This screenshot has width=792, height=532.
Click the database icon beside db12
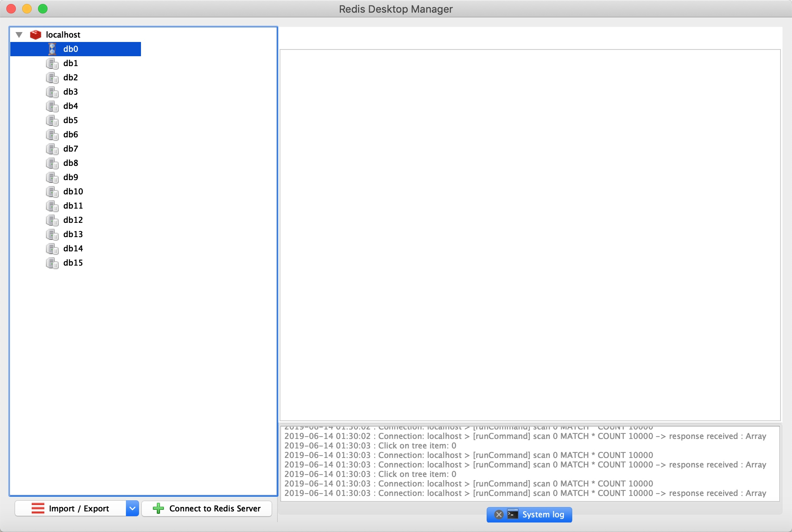52,220
